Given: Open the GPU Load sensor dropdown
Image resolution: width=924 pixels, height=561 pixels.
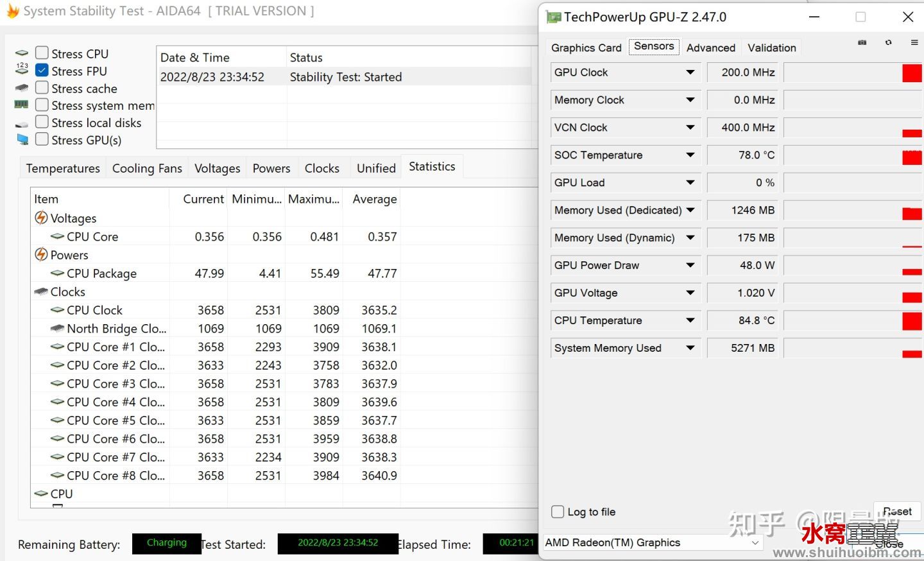Looking at the screenshot, I should point(690,183).
